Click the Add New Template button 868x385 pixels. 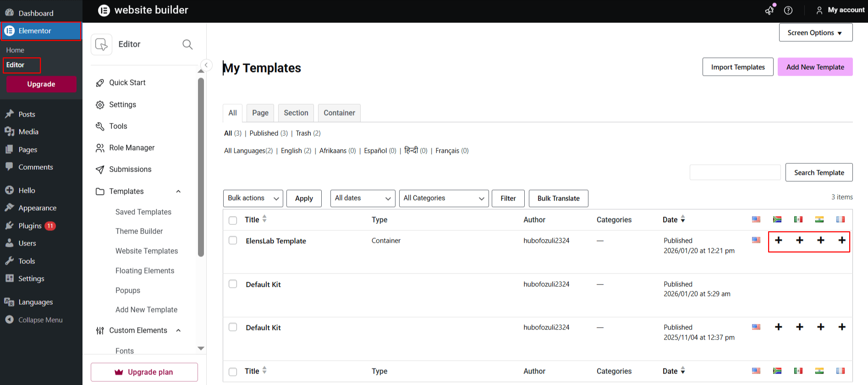click(815, 67)
